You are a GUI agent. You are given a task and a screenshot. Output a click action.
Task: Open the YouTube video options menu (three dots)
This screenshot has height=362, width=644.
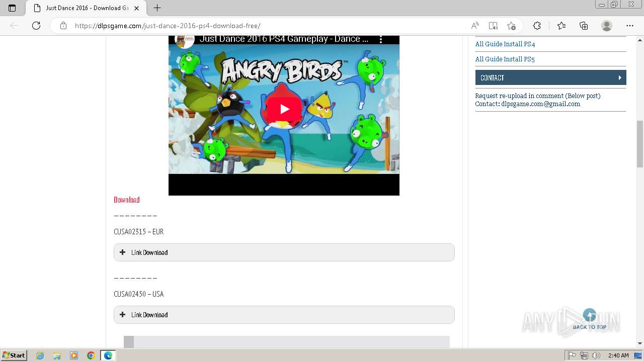pyautogui.click(x=381, y=39)
